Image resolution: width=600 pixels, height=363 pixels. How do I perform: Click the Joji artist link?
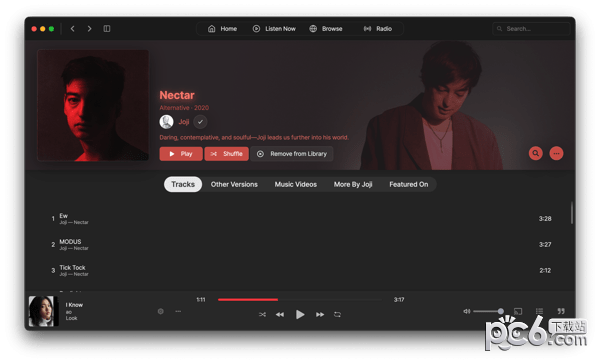click(184, 122)
